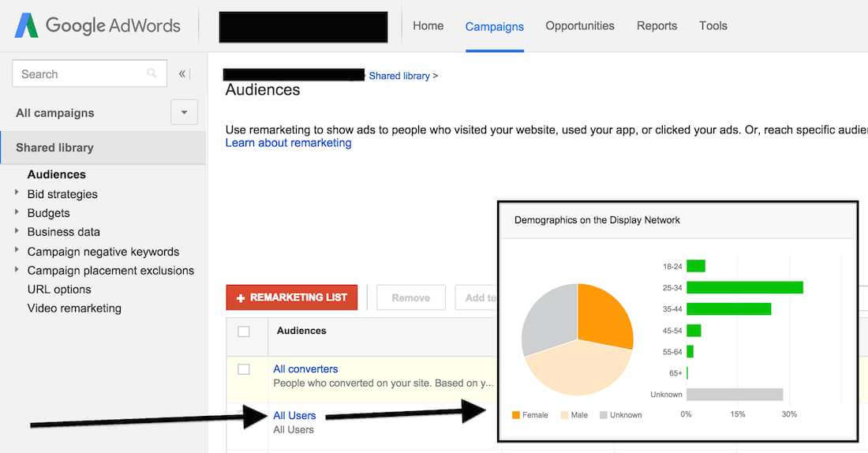Expand the Bid strategies tree item
Viewport: 868px width, 453px height.
point(17,193)
